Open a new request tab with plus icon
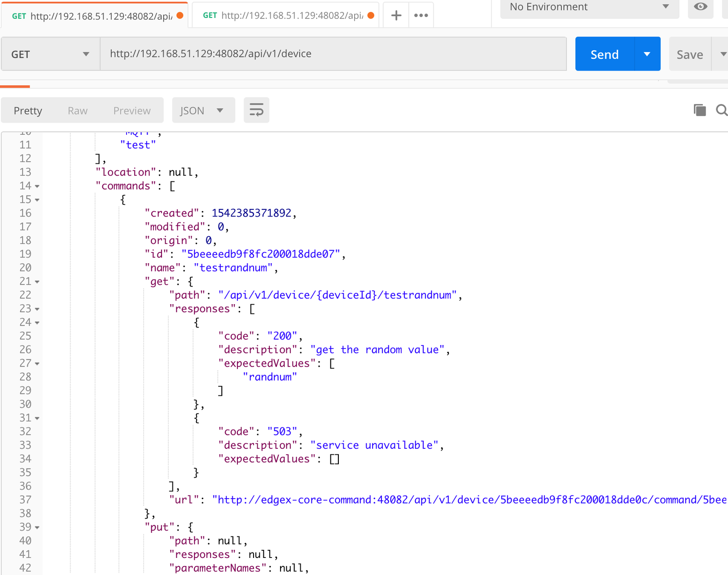This screenshot has height=575, width=728. 396,15
